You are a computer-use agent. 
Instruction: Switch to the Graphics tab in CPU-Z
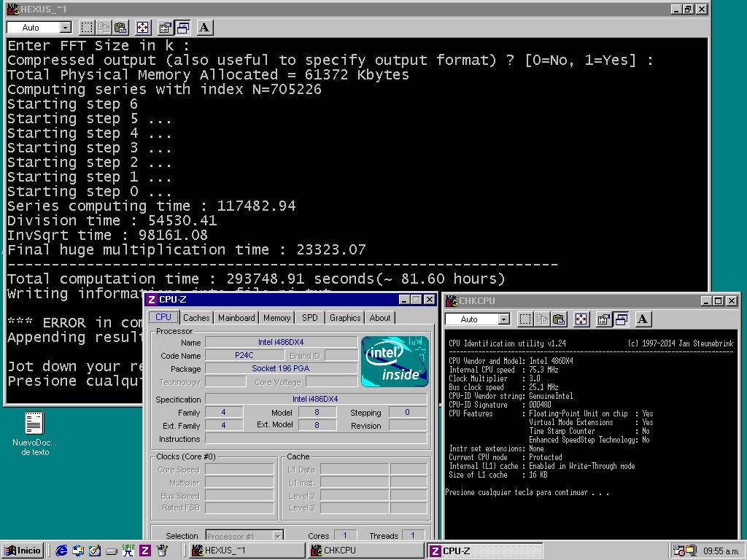click(x=345, y=318)
